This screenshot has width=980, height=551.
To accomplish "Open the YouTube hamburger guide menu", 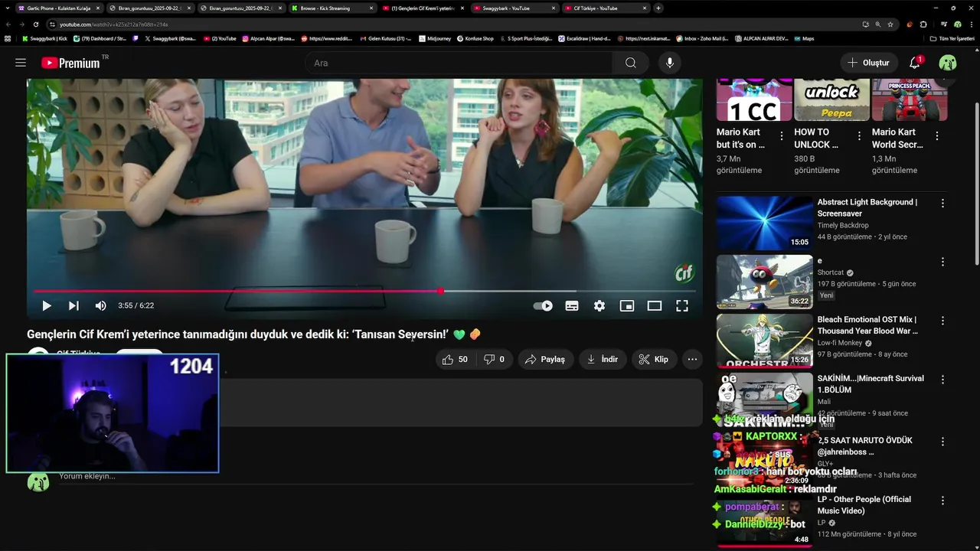I will [x=21, y=63].
